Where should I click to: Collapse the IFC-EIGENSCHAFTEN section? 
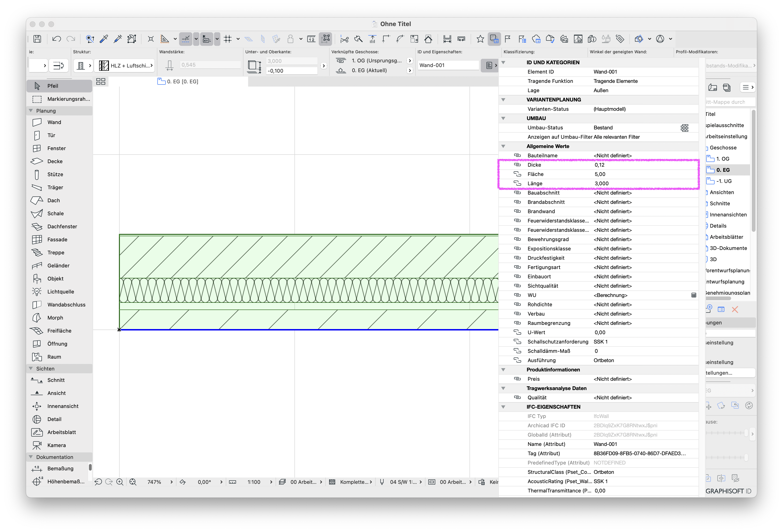(503, 407)
